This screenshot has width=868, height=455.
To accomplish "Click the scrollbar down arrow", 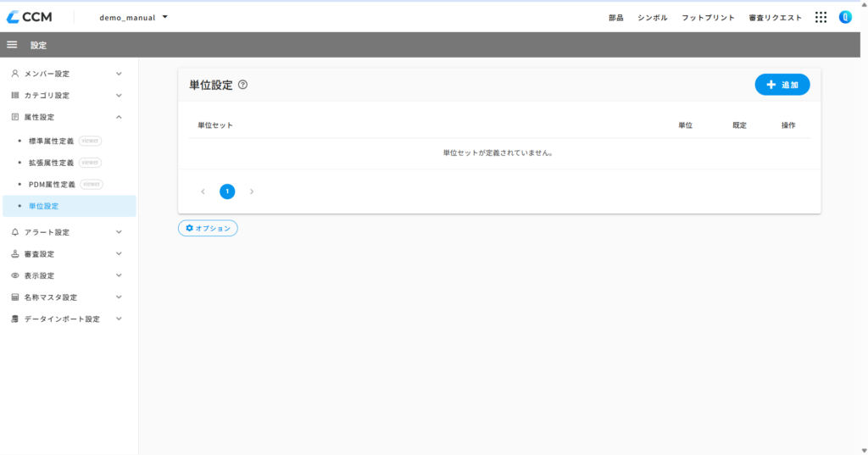I will [864, 451].
